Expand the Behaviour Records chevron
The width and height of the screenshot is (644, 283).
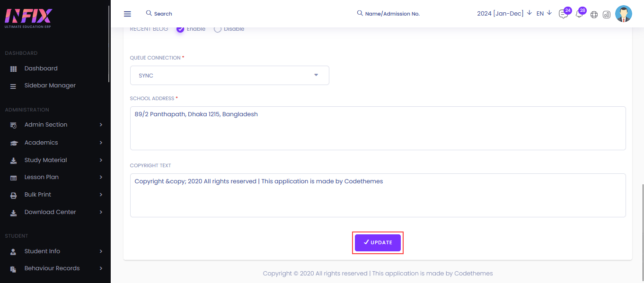(101, 268)
